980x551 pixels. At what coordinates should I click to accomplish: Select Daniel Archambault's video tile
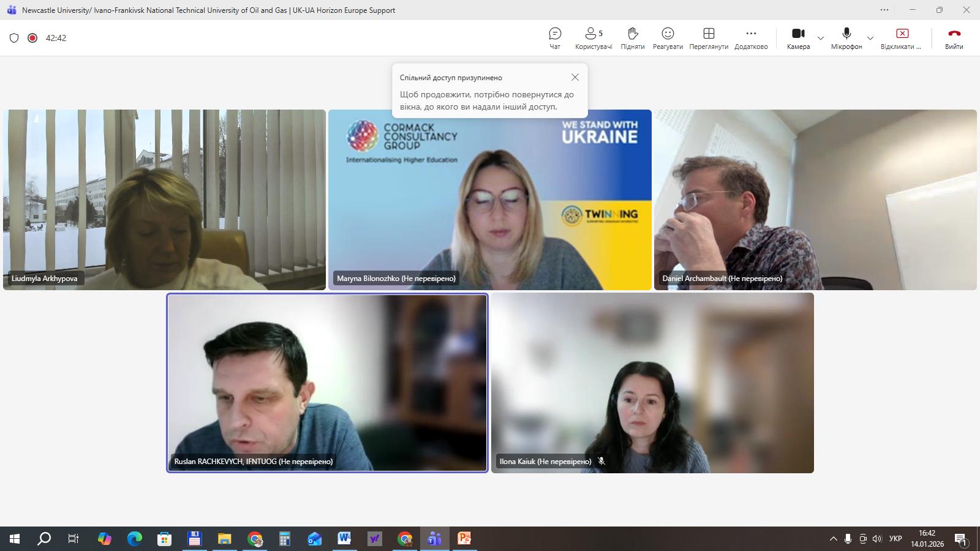(815, 200)
